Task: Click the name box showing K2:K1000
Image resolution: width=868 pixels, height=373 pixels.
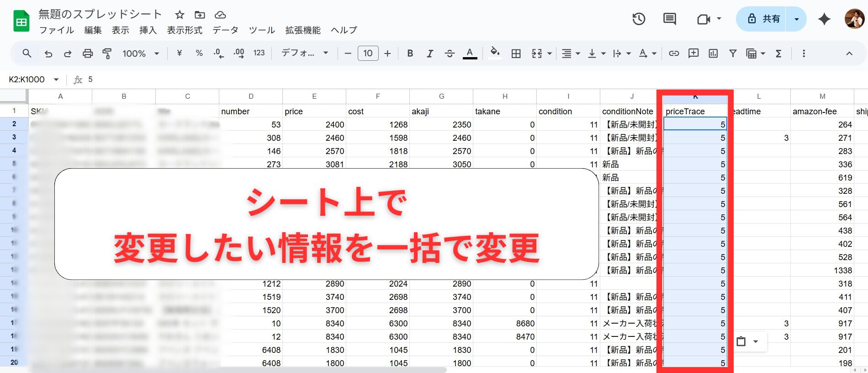Action: coord(27,80)
